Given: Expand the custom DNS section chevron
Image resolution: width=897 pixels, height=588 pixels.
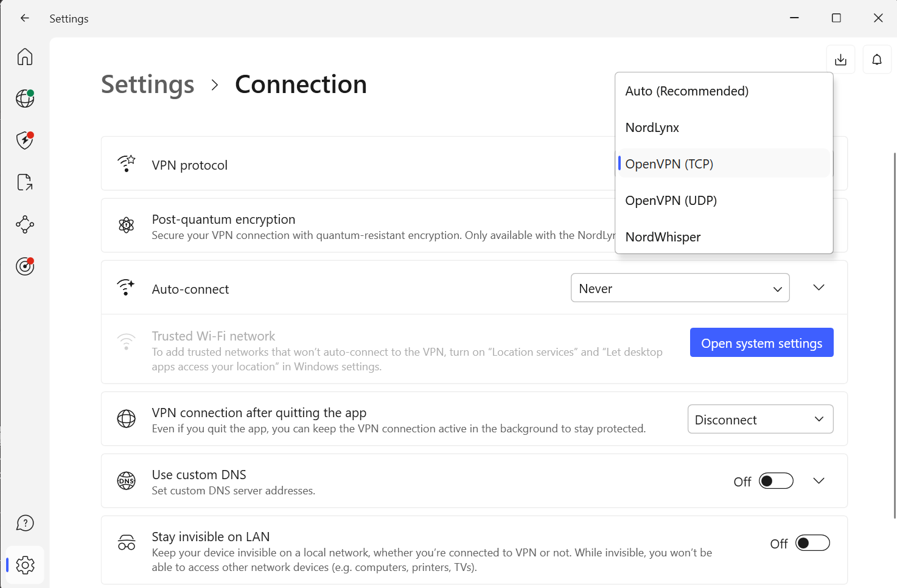Looking at the screenshot, I should click(x=818, y=481).
